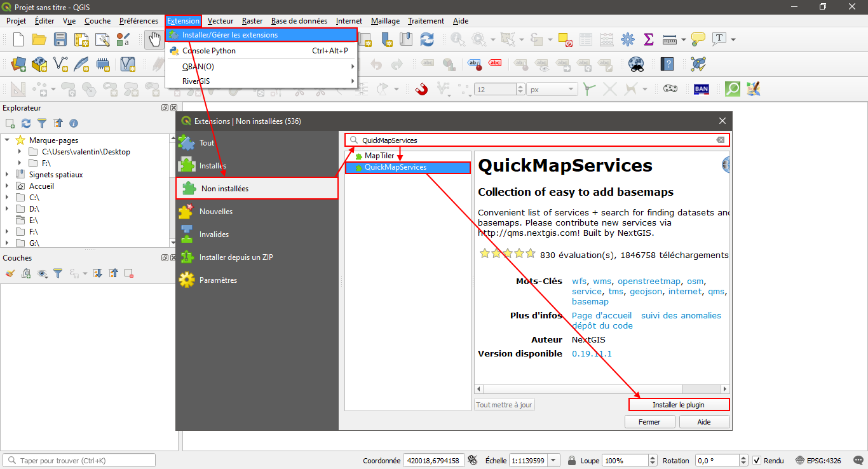
Task: Open the Base de données menu
Action: coord(299,21)
